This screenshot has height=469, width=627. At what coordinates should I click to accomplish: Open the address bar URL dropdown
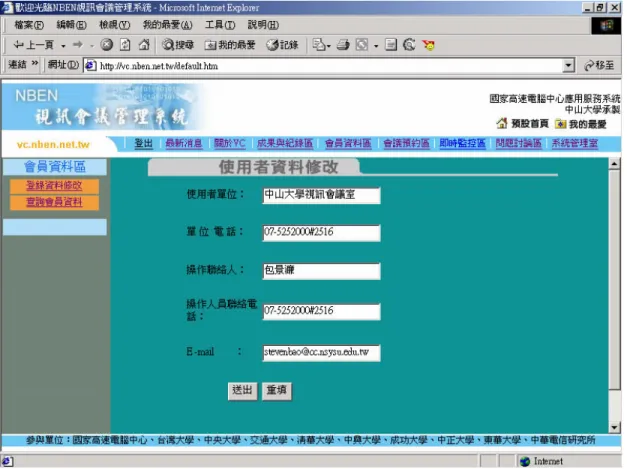(568, 66)
